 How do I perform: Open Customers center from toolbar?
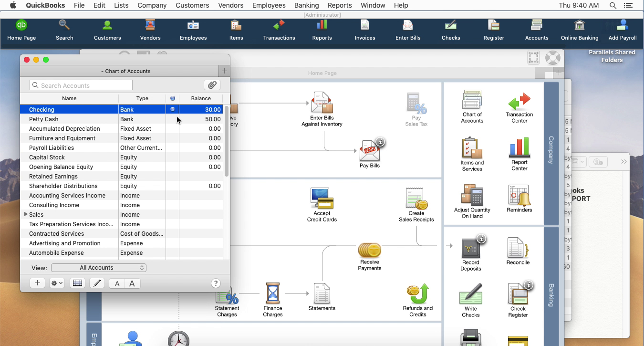[x=107, y=30]
